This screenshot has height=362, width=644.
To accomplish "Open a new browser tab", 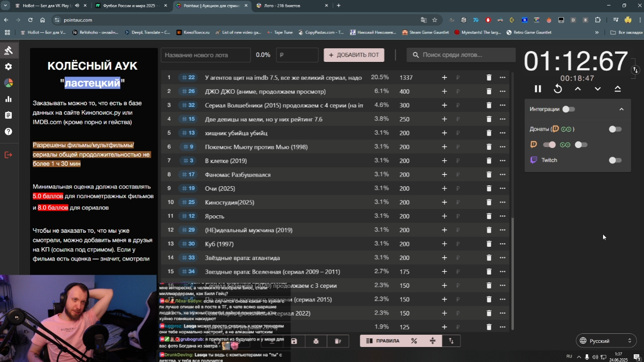I will (x=338, y=5).
